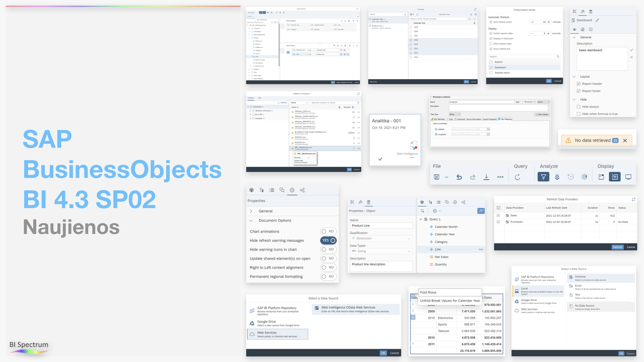Click the three dots on the Line row
This screenshot has height=362, width=644.
481,249
